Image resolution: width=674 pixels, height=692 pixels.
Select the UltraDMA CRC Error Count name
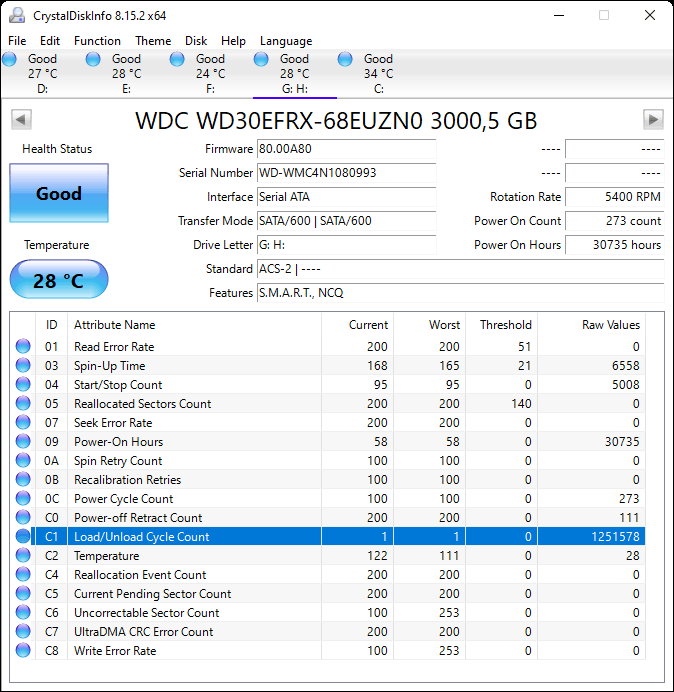tap(143, 632)
